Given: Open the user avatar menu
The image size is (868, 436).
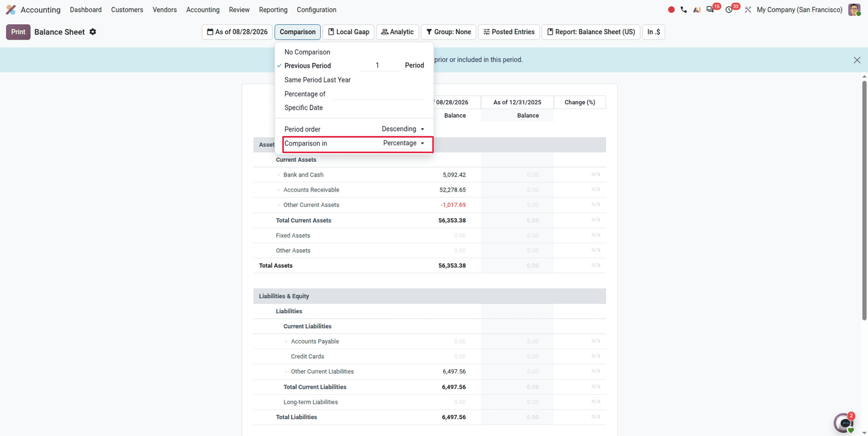Looking at the screenshot, I should (854, 10).
